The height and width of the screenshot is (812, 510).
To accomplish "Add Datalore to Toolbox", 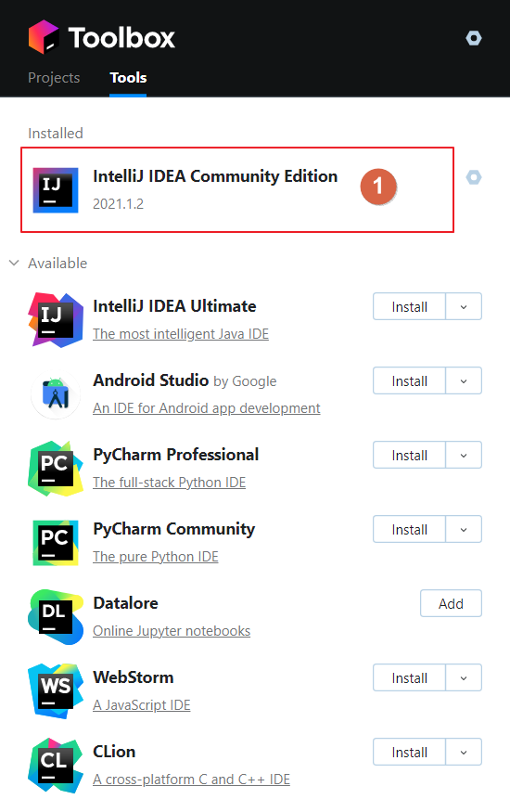I will pos(451,603).
